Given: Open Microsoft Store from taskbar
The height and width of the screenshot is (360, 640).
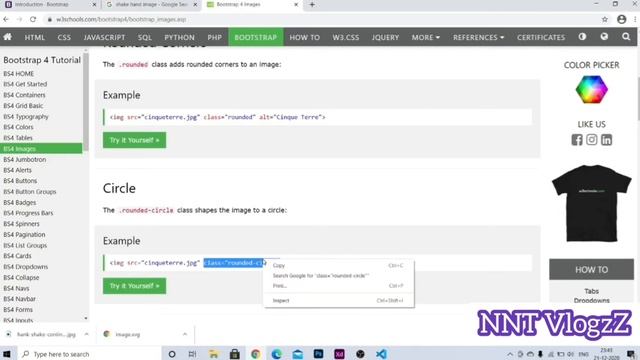Looking at the screenshot, I should [x=235, y=354].
